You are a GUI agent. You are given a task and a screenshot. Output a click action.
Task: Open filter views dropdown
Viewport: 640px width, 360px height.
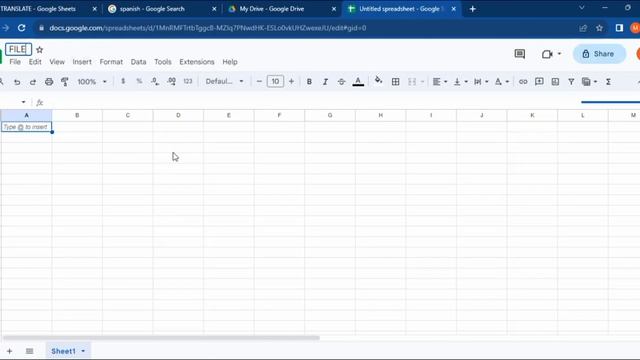click(589, 82)
